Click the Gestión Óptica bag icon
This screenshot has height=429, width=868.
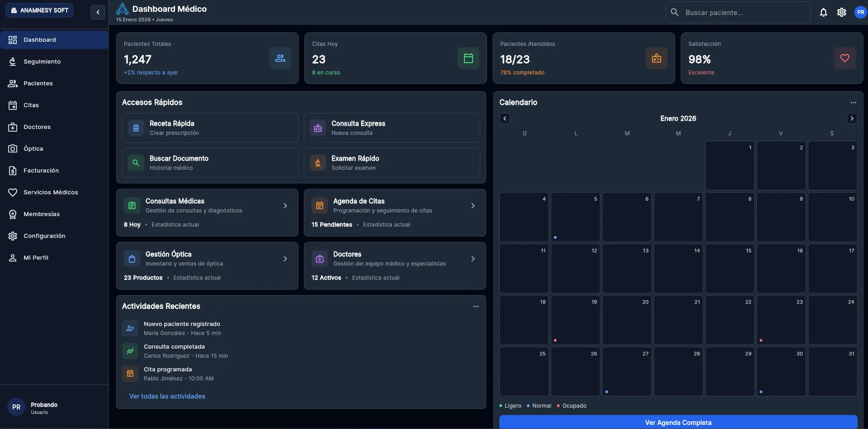(132, 259)
